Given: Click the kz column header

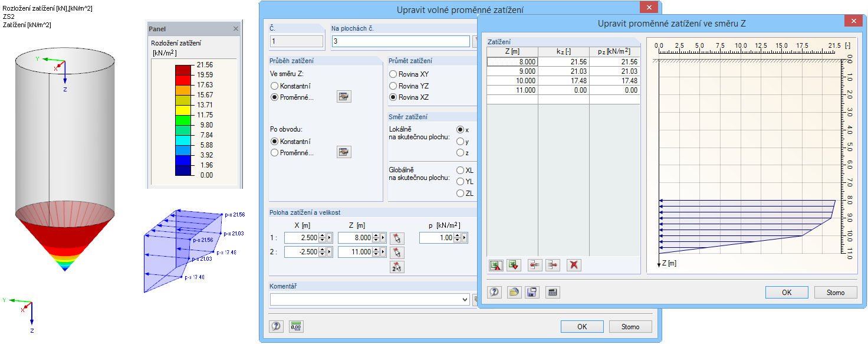Looking at the screenshot, I should (564, 51).
